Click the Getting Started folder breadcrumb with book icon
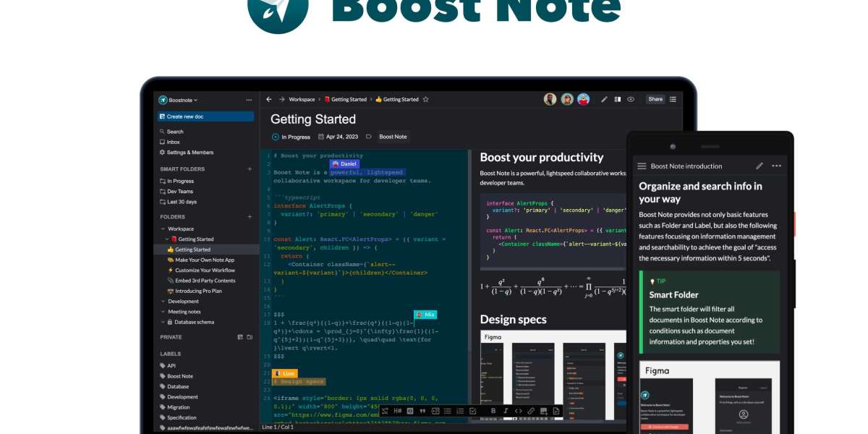Viewport: 868px width, 434px height. point(346,99)
